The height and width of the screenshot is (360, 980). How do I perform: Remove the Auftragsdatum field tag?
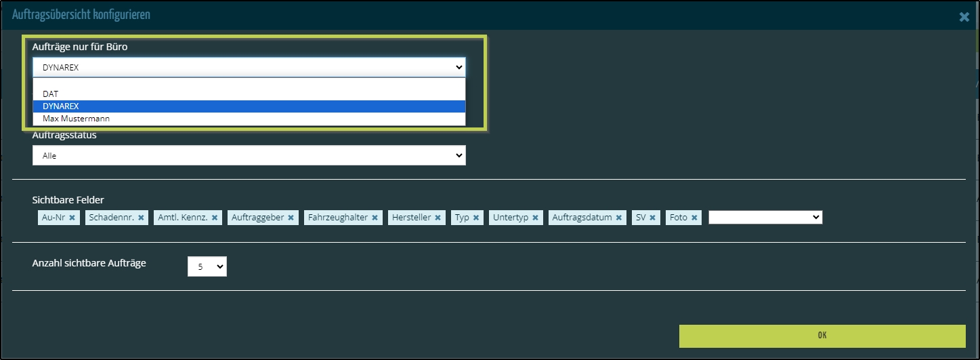coord(619,218)
